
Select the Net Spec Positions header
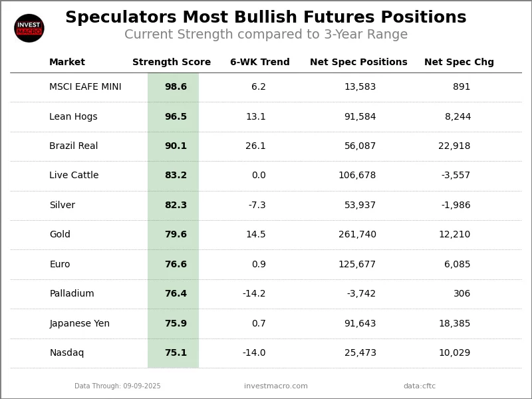(x=358, y=63)
